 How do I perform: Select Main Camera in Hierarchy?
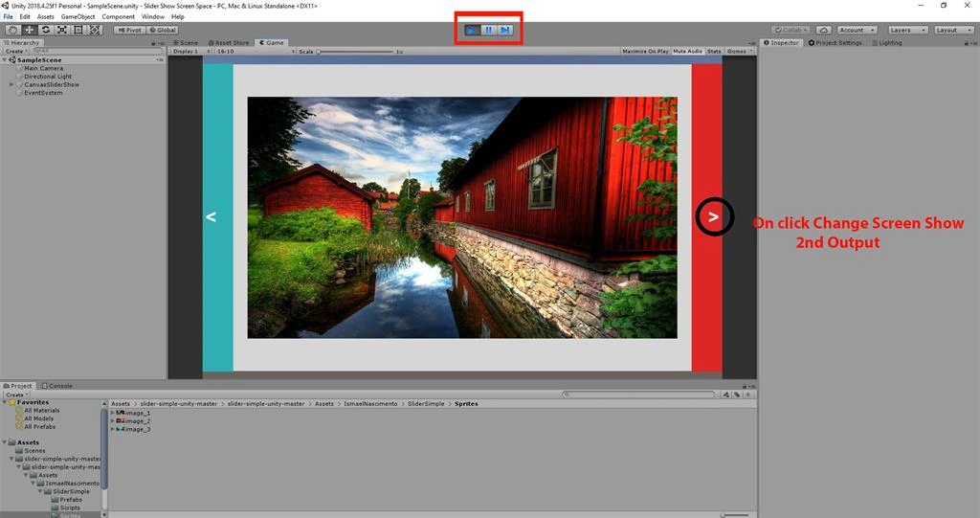pyautogui.click(x=43, y=68)
